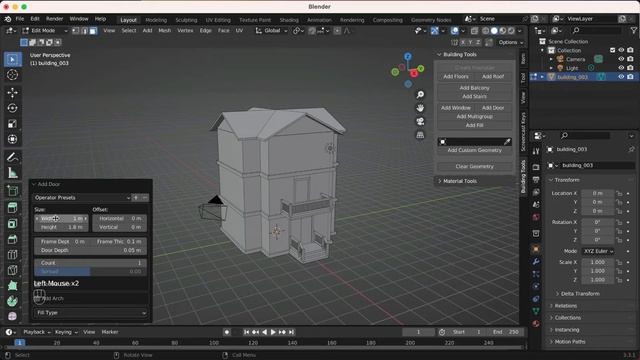
Task: Select the Transform tool
Action: pyautogui.click(x=12, y=139)
